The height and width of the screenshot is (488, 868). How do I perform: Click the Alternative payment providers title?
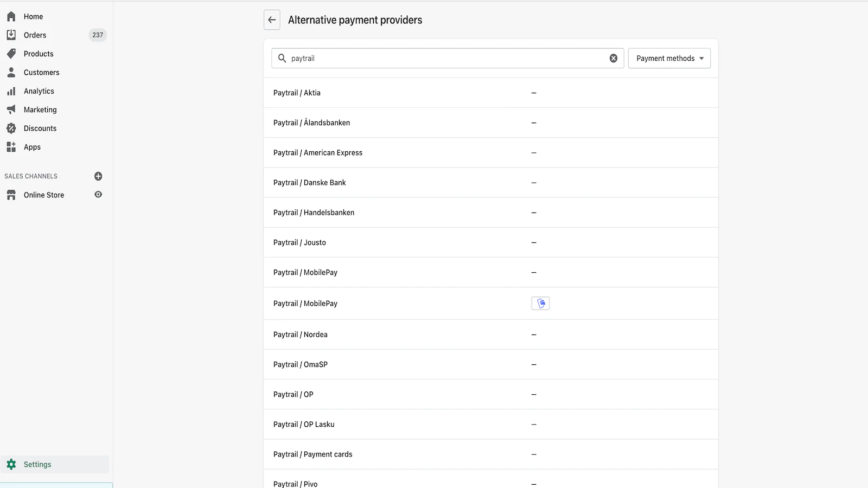point(355,20)
